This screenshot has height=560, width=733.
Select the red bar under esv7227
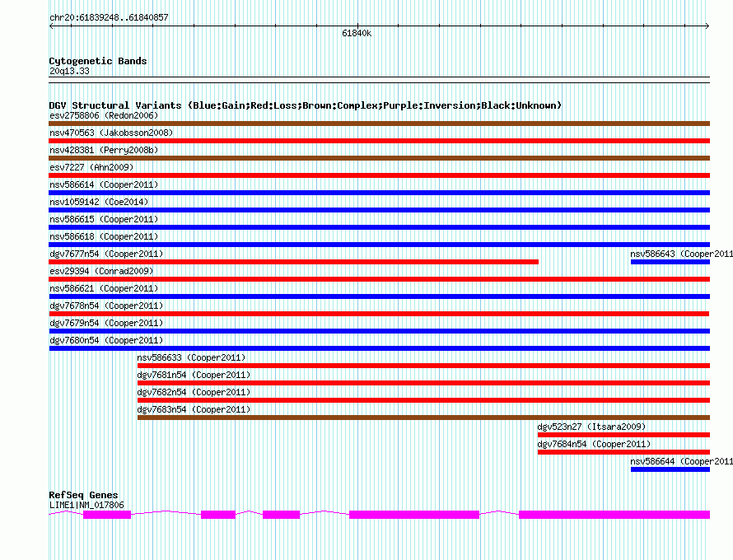coord(379,175)
